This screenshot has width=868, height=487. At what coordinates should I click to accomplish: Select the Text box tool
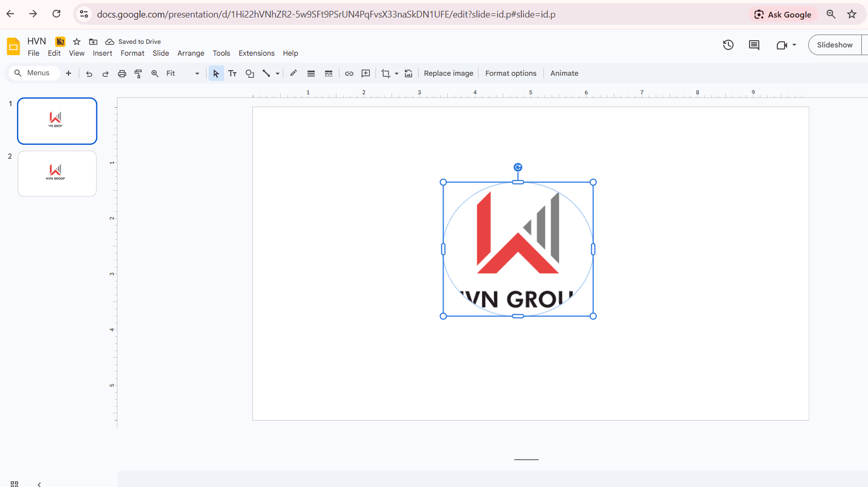(x=233, y=74)
